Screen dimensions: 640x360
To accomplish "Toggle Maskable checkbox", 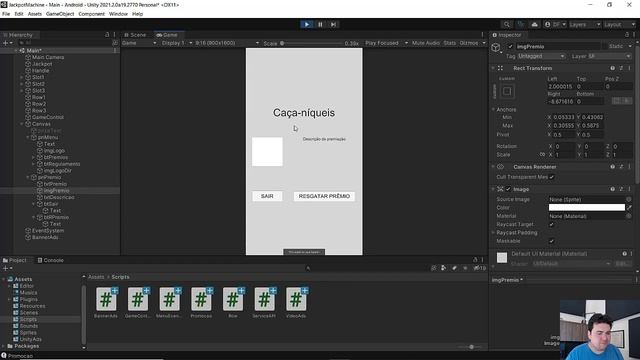I will click(552, 241).
